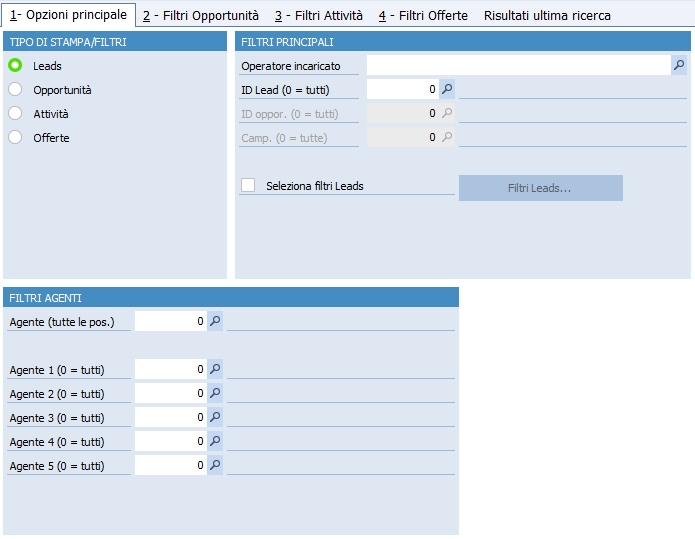This screenshot has width=695, height=539.
Task: Open search lookup for ID Lead
Action: [447, 89]
